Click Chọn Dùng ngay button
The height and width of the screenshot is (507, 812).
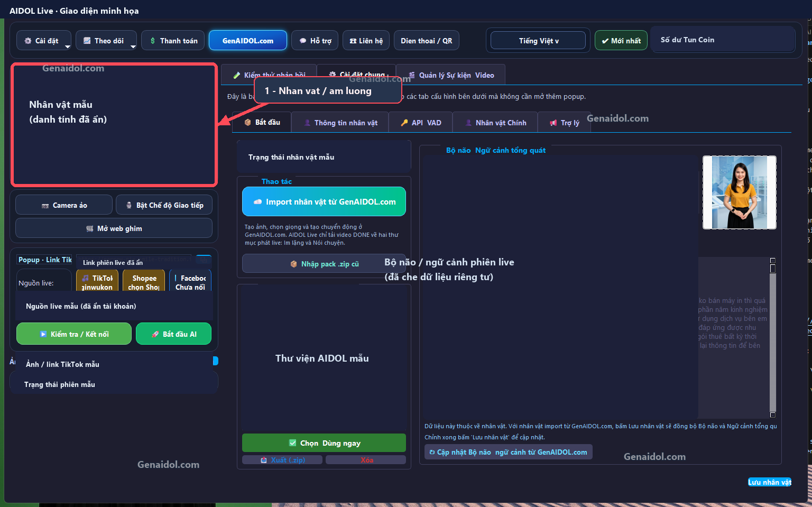[x=324, y=443]
